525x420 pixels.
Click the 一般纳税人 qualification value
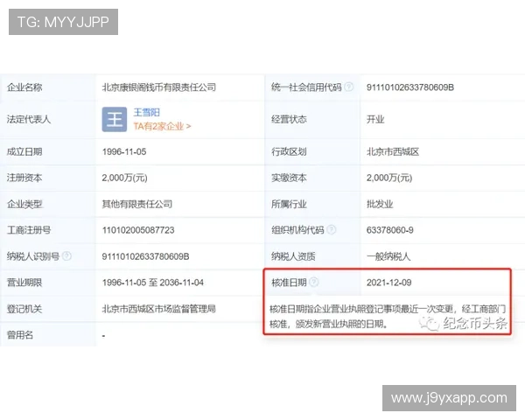[388, 256]
